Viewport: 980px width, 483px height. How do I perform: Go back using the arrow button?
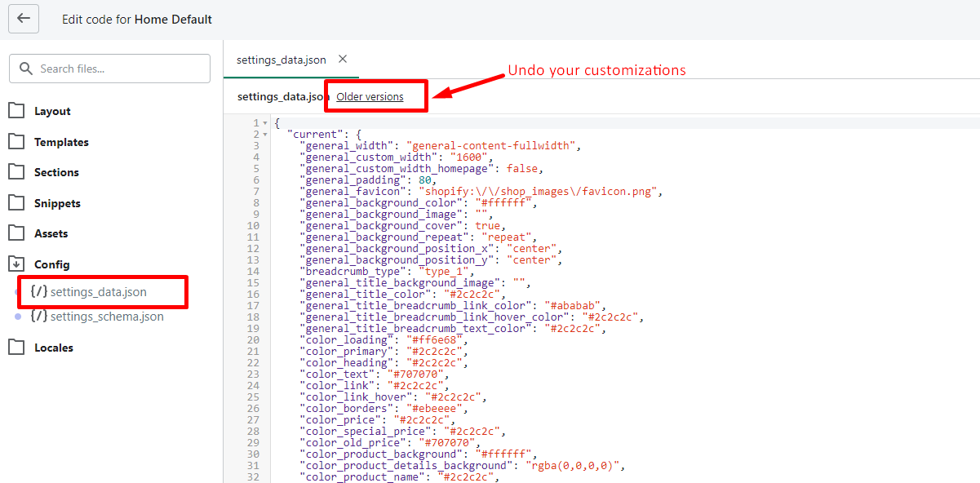pos(24,18)
